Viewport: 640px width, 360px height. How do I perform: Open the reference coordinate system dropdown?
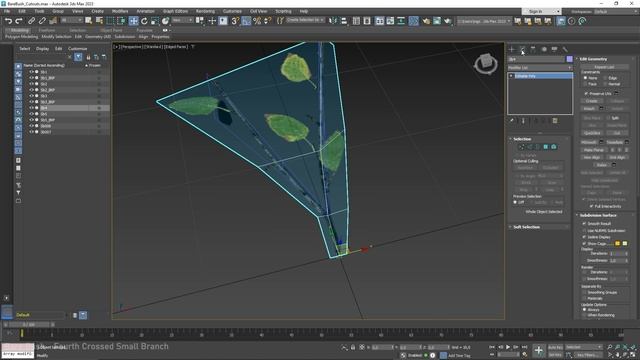[182, 20]
